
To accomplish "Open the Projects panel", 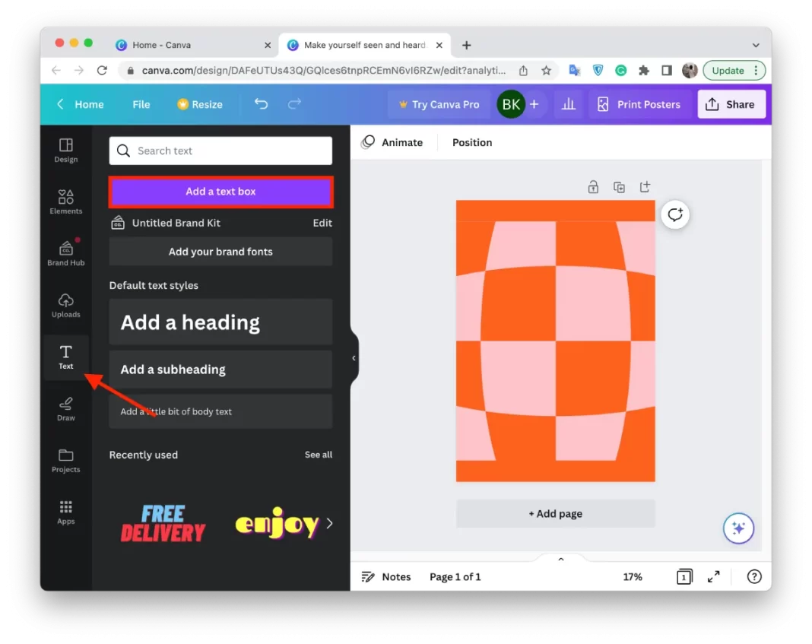I will 66,461.
